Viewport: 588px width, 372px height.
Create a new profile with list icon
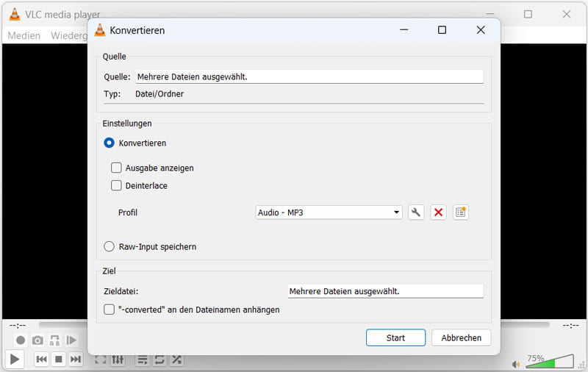point(461,212)
